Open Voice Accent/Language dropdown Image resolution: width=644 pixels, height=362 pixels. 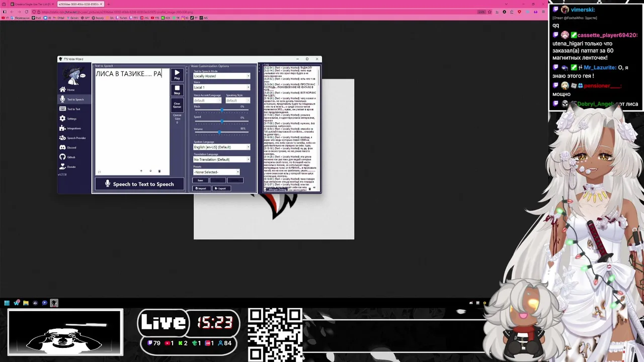(x=207, y=100)
